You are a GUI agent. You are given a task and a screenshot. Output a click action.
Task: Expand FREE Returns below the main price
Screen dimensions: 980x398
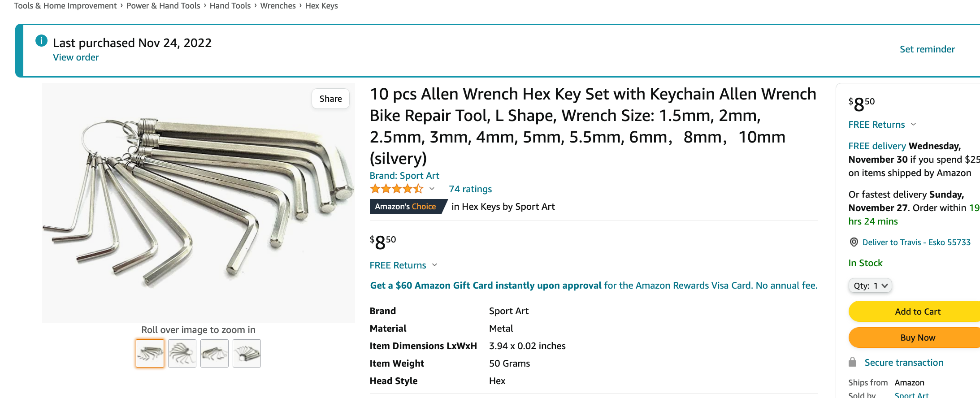point(403,265)
